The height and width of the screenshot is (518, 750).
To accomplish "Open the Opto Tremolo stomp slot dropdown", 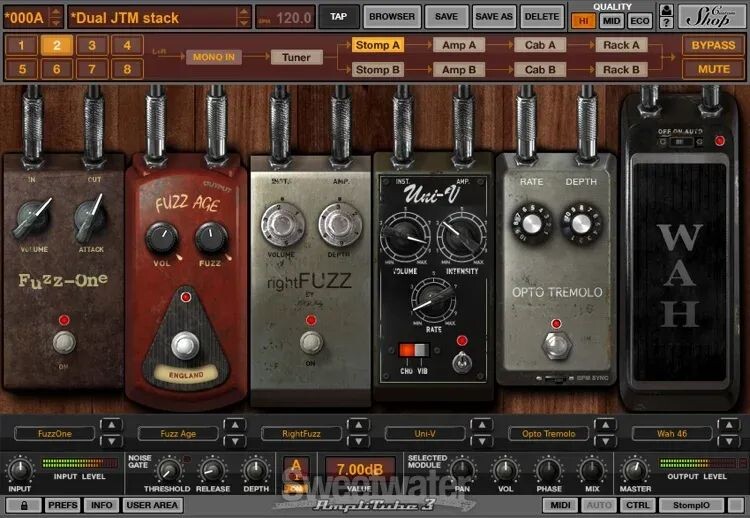I will 549,434.
